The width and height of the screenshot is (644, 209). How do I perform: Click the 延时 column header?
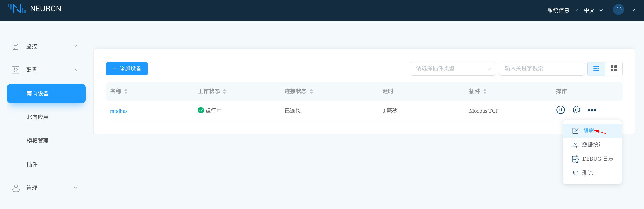tap(388, 91)
